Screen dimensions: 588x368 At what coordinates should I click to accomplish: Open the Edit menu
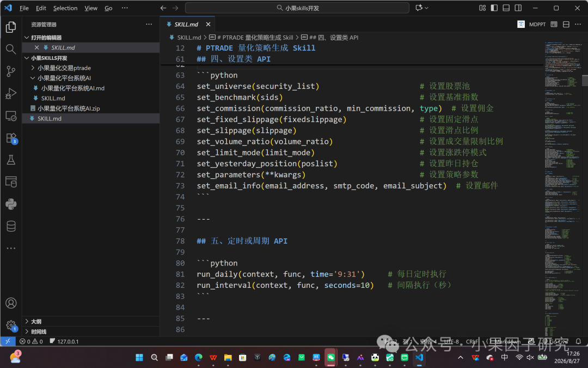pyautogui.click(x=41, y=8)
